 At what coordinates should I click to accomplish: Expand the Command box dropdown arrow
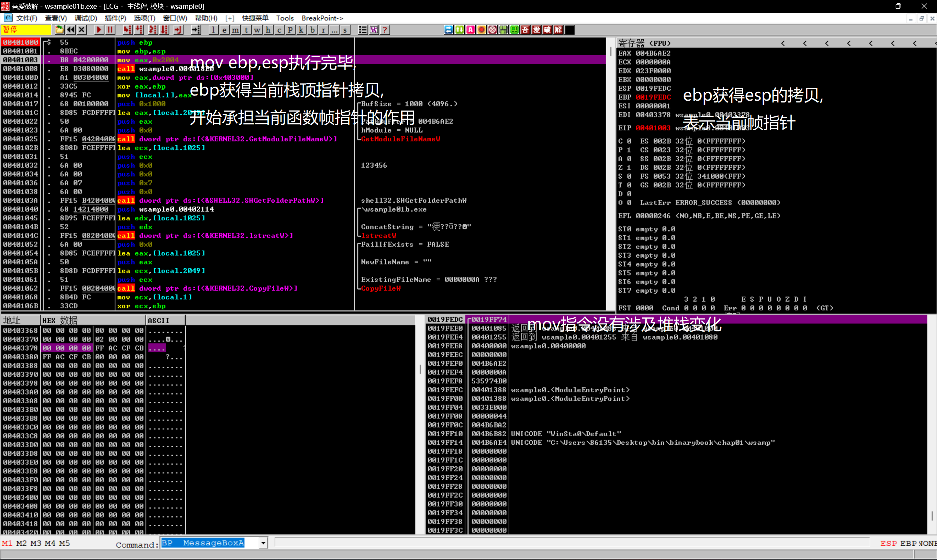tap(263, 543)
